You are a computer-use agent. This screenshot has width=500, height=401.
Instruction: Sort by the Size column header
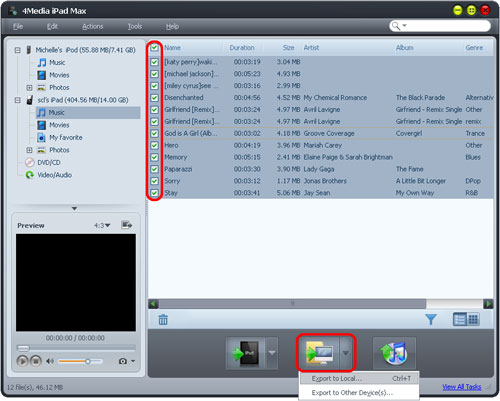pos(288,48)
